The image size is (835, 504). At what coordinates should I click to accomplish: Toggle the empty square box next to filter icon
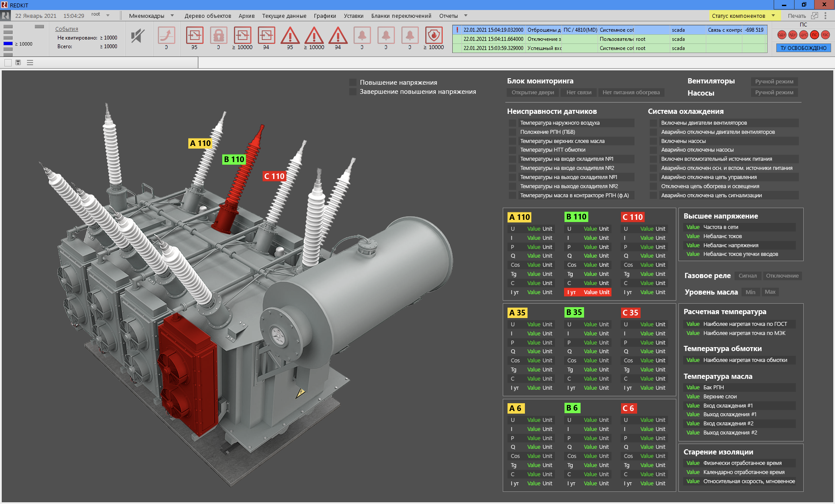tap(8, 63)
